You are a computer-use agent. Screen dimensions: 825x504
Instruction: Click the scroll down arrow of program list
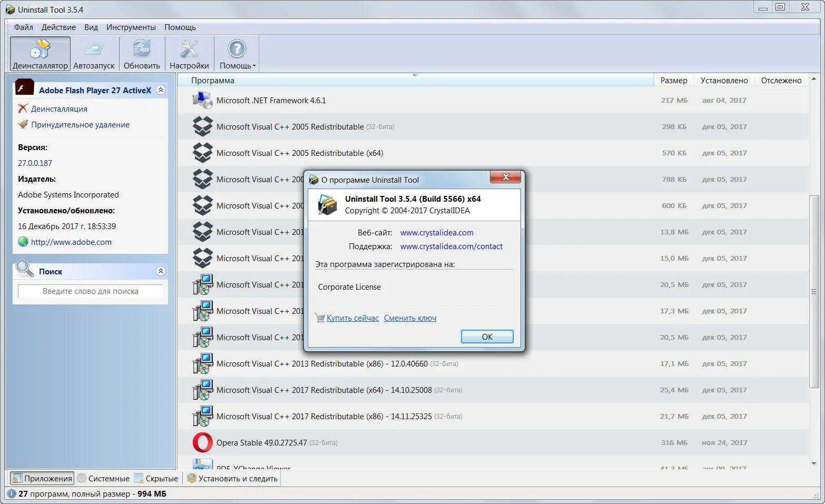tap(814, 464)
